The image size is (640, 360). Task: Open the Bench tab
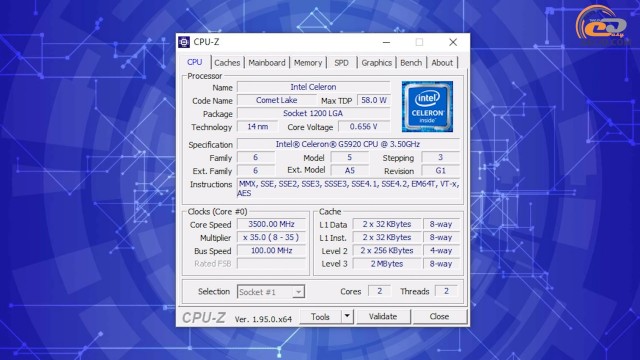coord(411,63)
